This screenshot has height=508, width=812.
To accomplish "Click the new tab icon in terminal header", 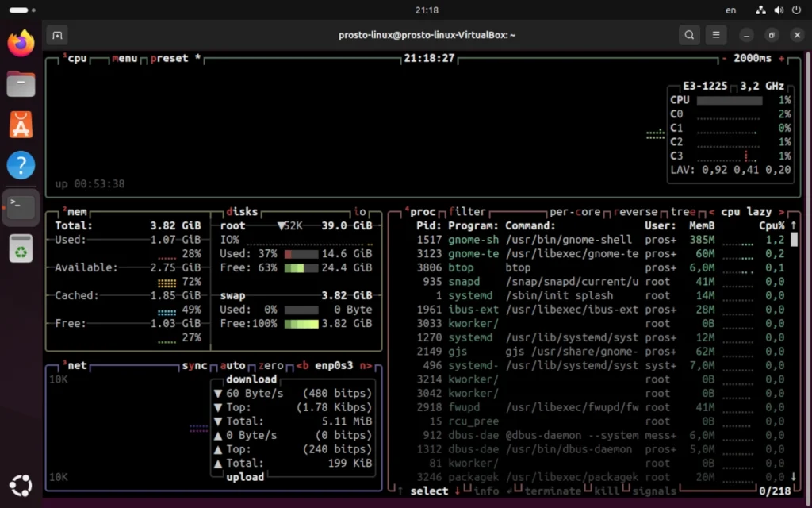I will click(x=57, y=35).
